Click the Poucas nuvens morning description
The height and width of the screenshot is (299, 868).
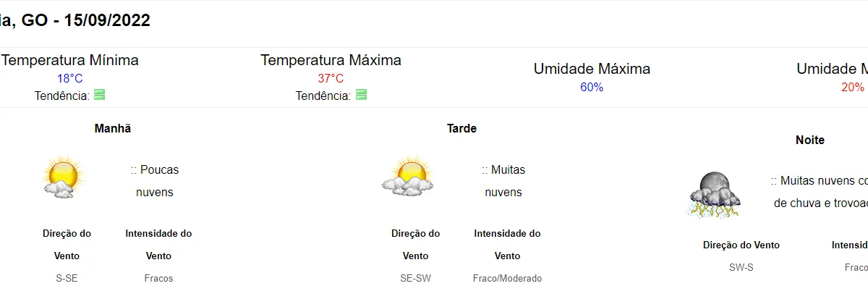[155, 181]
